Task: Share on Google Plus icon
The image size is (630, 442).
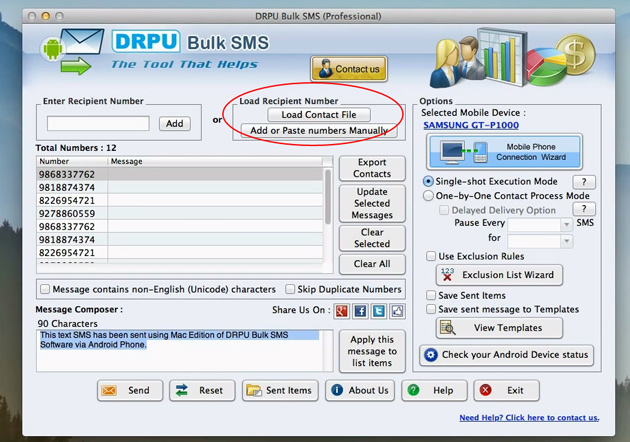Action: click(x=342, y=311)
